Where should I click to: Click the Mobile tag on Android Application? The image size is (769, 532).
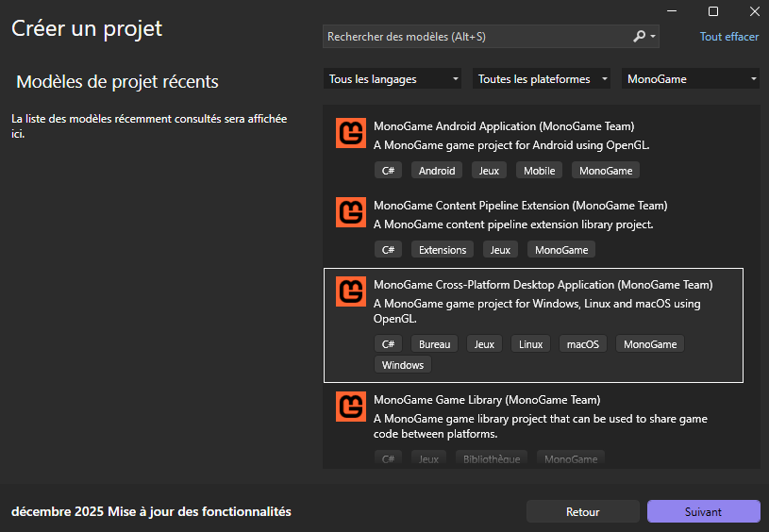(539, 171)
